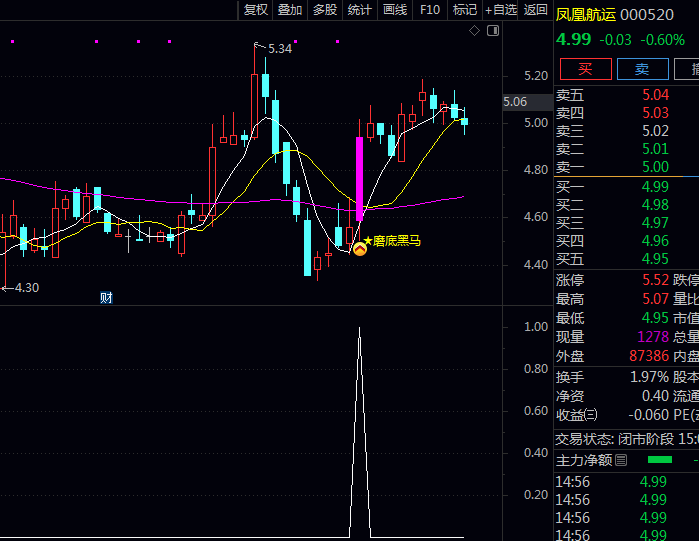Click the change percent -0.60%
Image resolution: width=699 pixels, height=541 pixels.
[662, 40]
